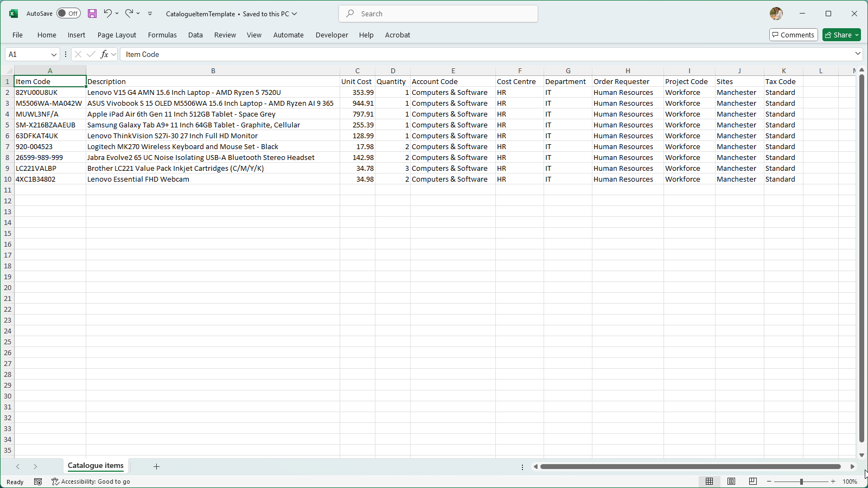The image size is (868, 488).
Task: Select the Catalogue items sheet tab
Action: pyautogui.click(x=95, y=466)
